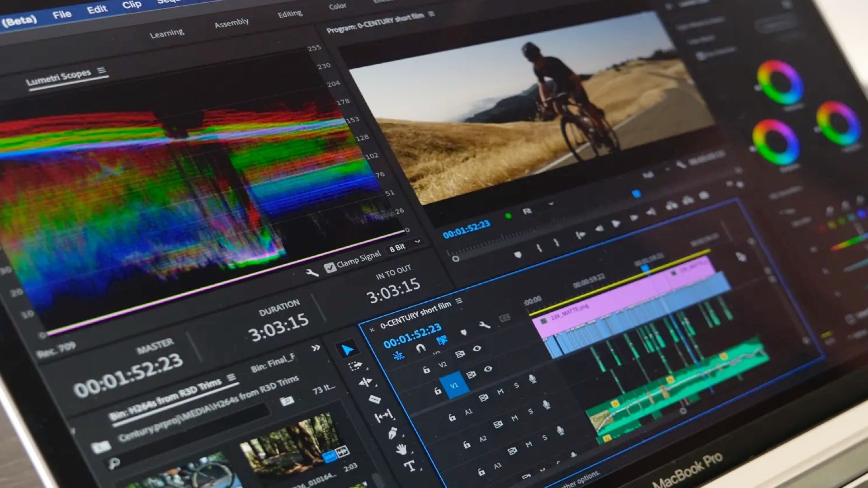Target the V1 video track

click(x=454, y=385)
